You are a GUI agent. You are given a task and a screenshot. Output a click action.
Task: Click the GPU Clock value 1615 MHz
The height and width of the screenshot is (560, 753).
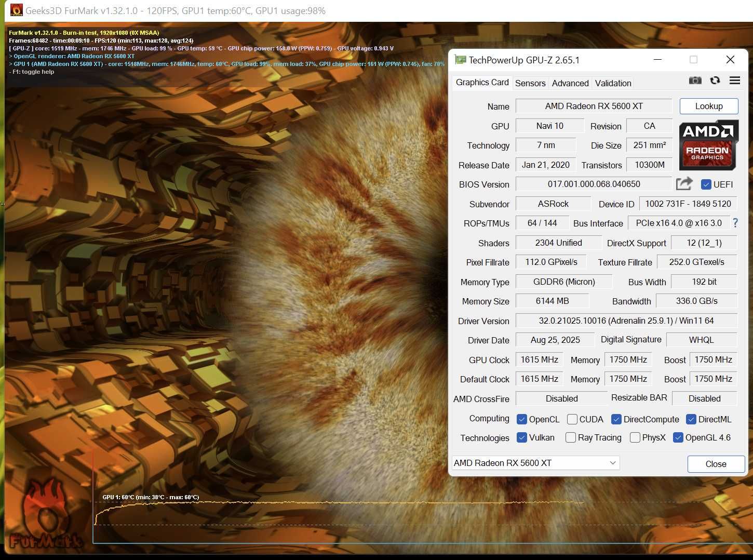(539, 359)
